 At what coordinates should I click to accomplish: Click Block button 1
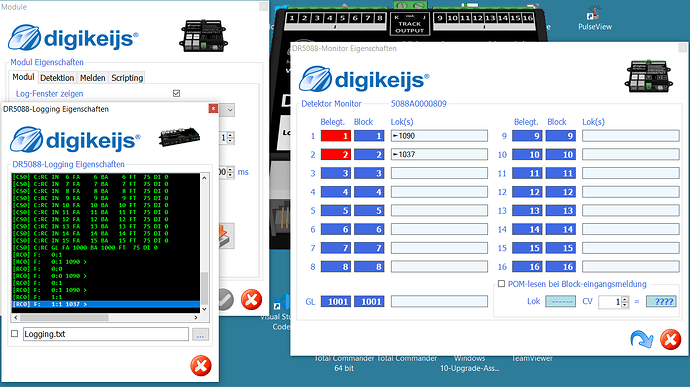point(369,136)
